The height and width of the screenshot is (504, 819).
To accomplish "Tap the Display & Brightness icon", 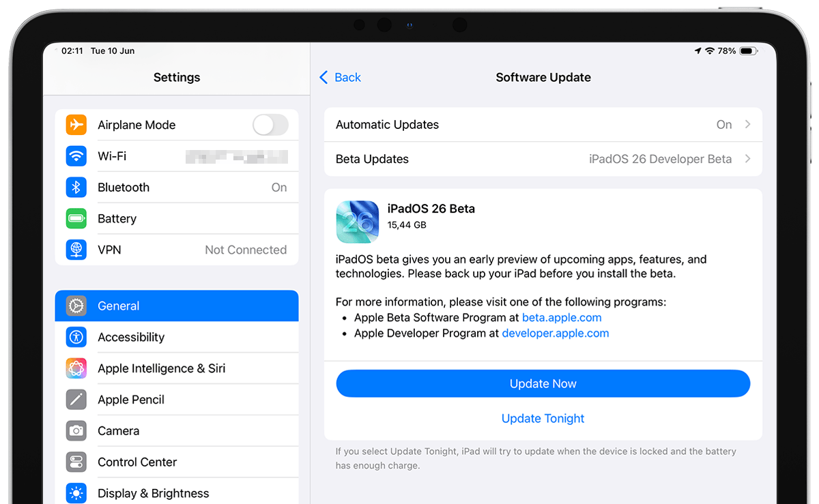I will [x=76, y=493].
